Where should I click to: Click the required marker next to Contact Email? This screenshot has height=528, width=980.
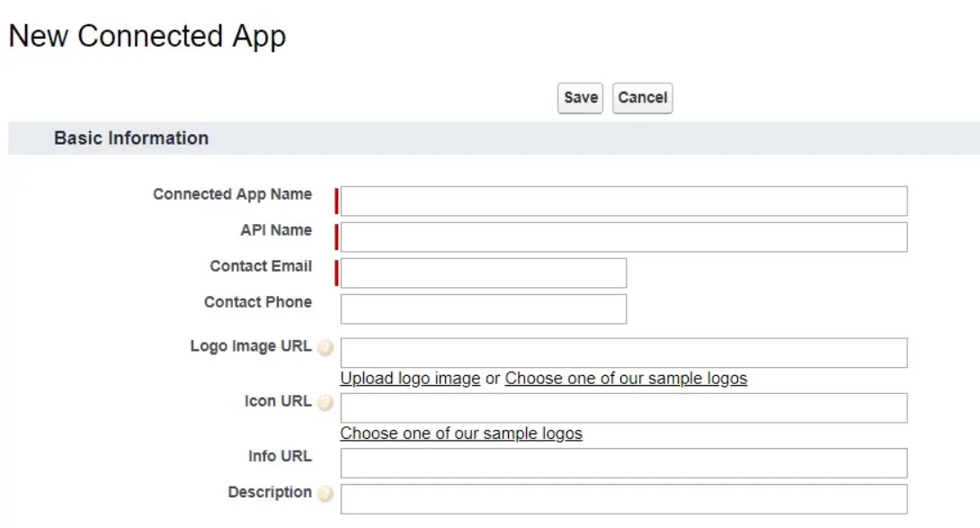(336, 273)
